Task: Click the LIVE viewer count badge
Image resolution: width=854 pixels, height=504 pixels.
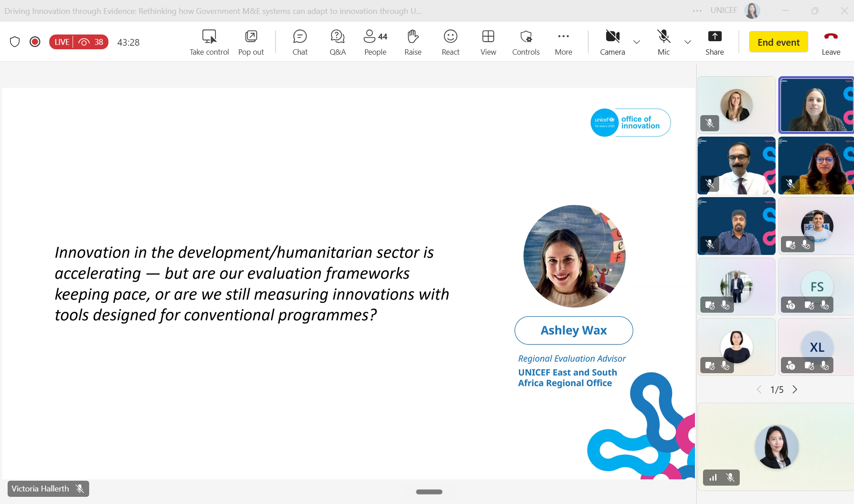Action: point(78,42)
